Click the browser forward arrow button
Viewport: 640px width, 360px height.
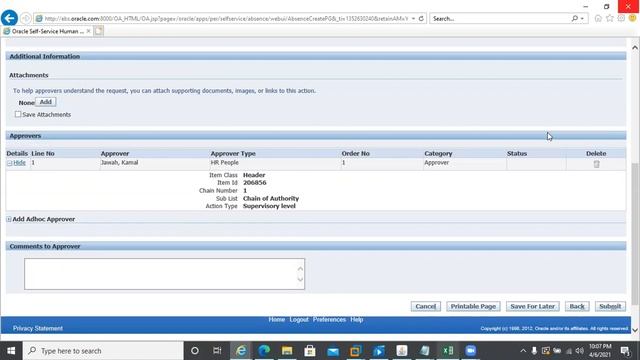pyautogui.click(x=26, y=18)
